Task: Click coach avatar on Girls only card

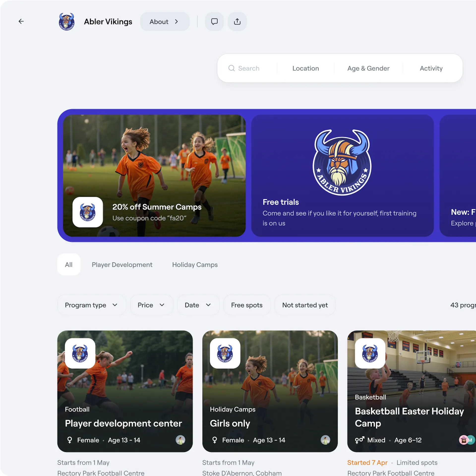Action: pos(325,440)
